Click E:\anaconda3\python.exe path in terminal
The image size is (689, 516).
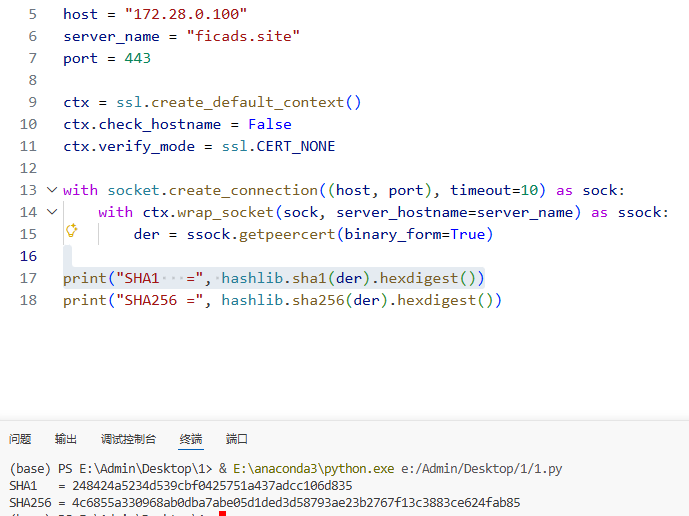click(313, 469)
